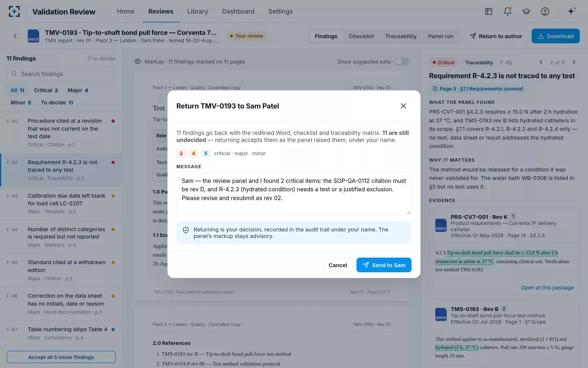
Task: Click the Traceability tag in finding header
Action: pos(479,63)
